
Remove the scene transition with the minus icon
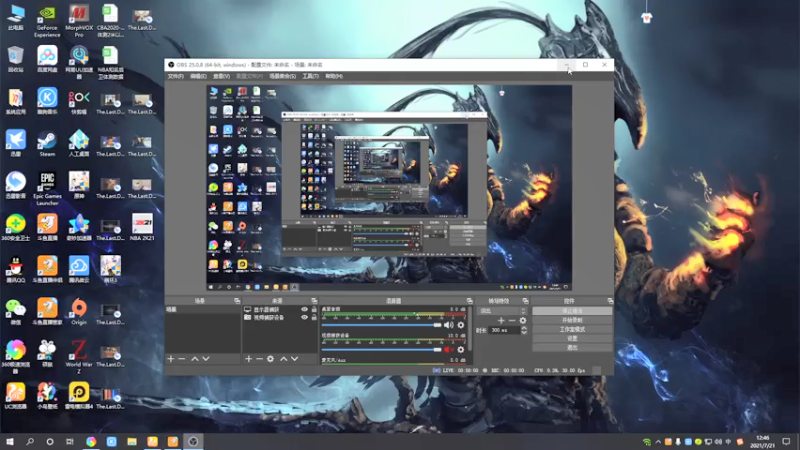(x=512, y=320)
